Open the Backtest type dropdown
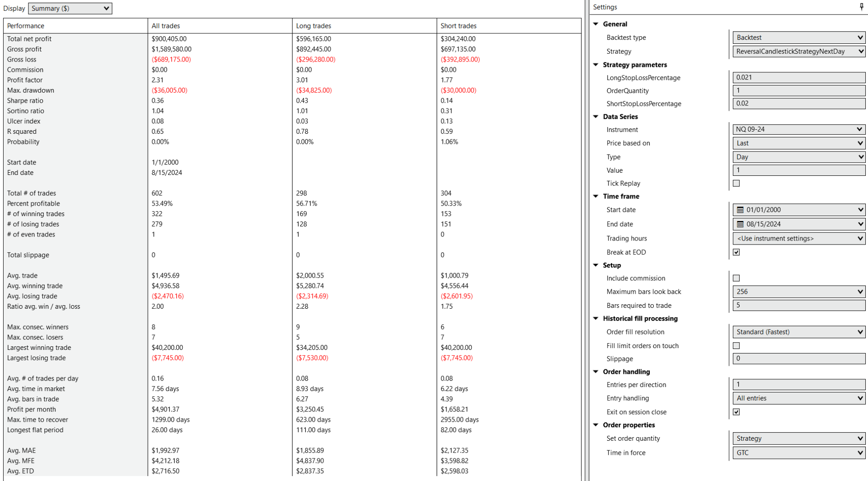Viewport: 868px width, 481px height. pyautogui.click(x=799, y=38)
